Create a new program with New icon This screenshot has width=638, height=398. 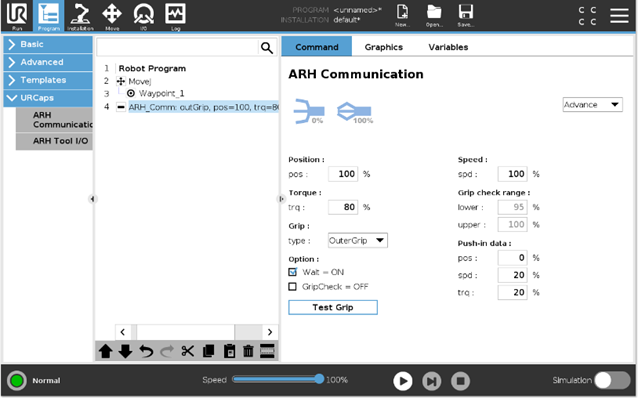click(402, 15)
